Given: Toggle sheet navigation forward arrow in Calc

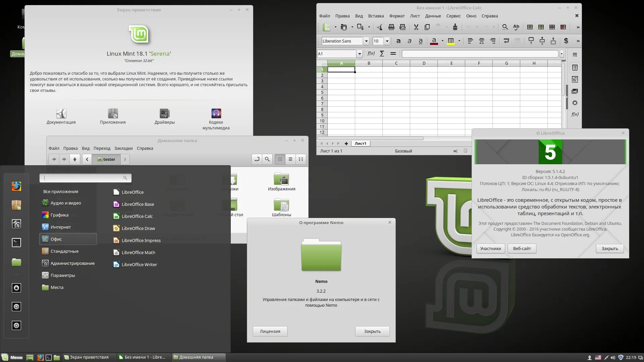Looking at the screenshot, I should click(x=333, y=143).
